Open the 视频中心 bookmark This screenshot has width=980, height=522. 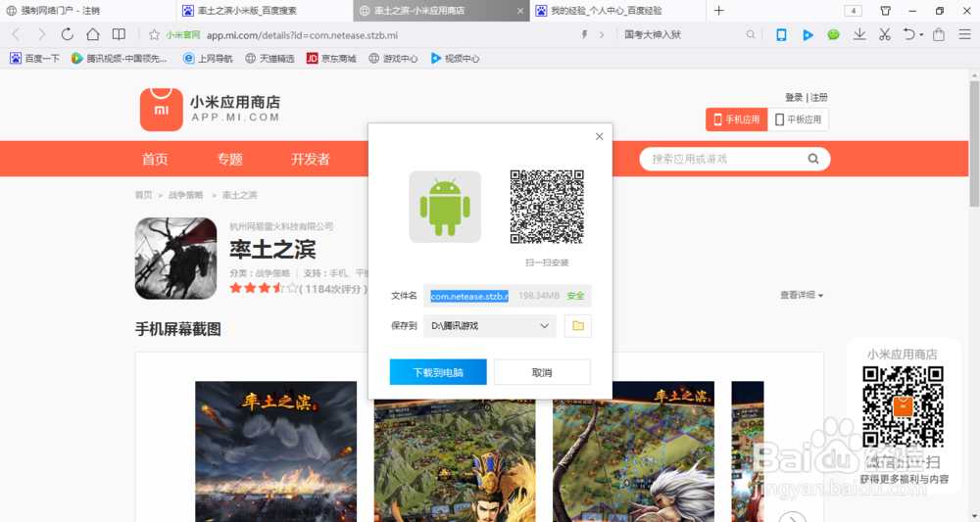[x=455, y=58]
